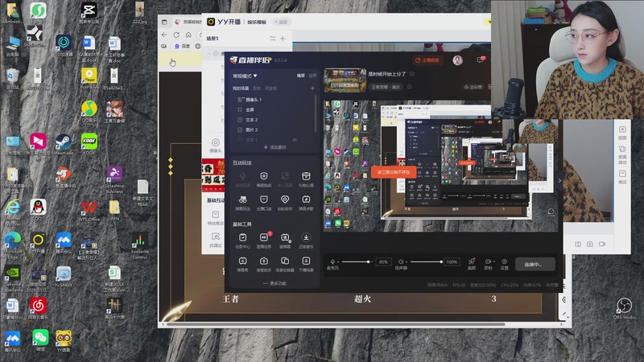Click the 连接中 start streaming button

pos(535,265)
